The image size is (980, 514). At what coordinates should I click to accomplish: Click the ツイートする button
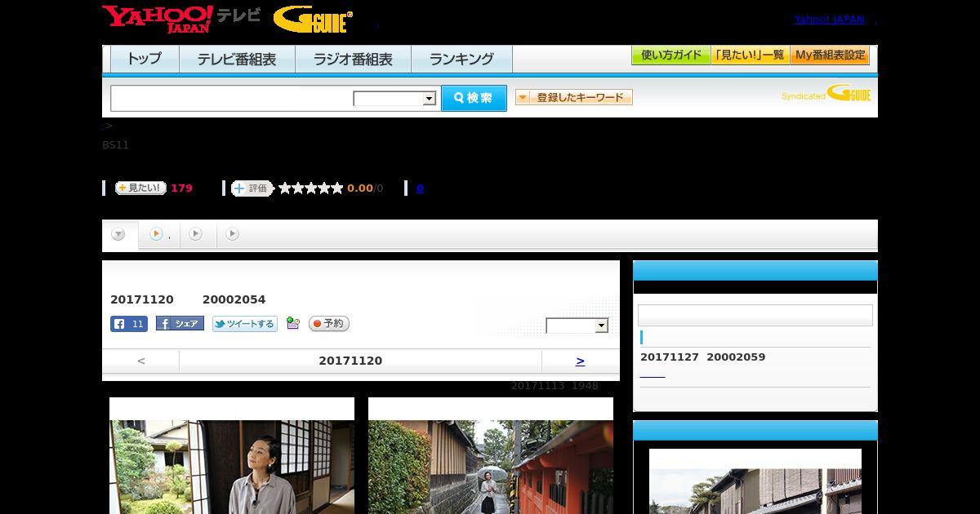pos(245,324)
